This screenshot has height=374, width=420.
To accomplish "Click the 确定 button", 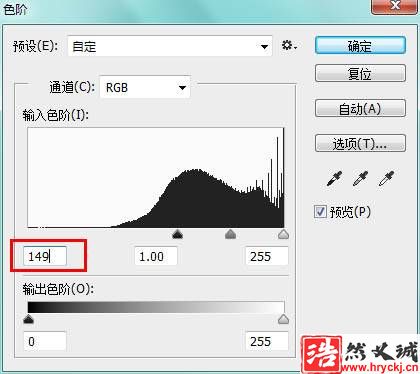I will tap(360, 45).
